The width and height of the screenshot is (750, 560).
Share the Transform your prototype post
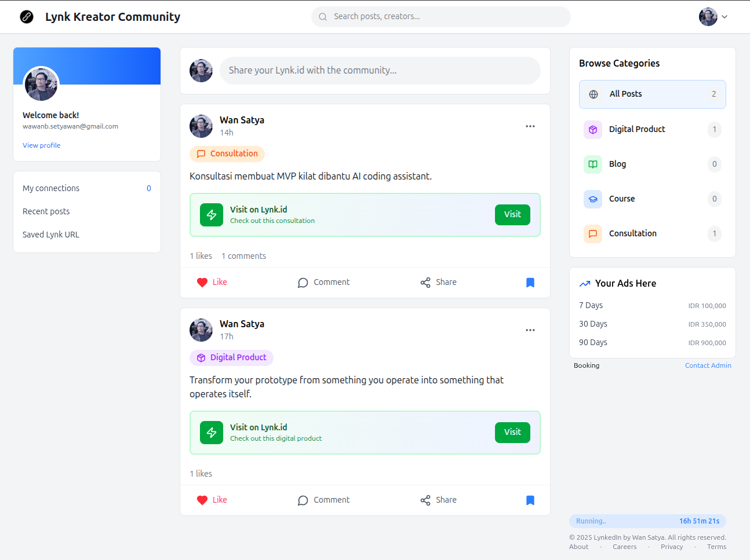pos(439,500)
